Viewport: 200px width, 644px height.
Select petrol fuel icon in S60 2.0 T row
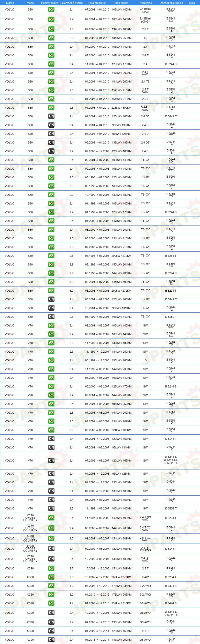[51, 29]
